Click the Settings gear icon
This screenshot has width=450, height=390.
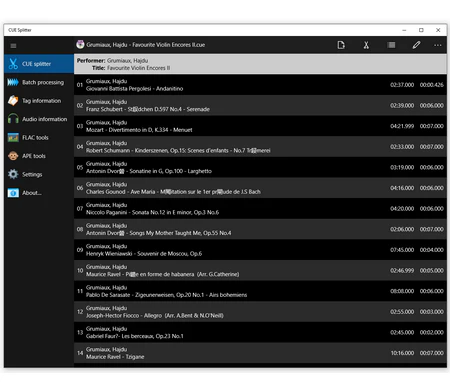[x=13, y=174]
